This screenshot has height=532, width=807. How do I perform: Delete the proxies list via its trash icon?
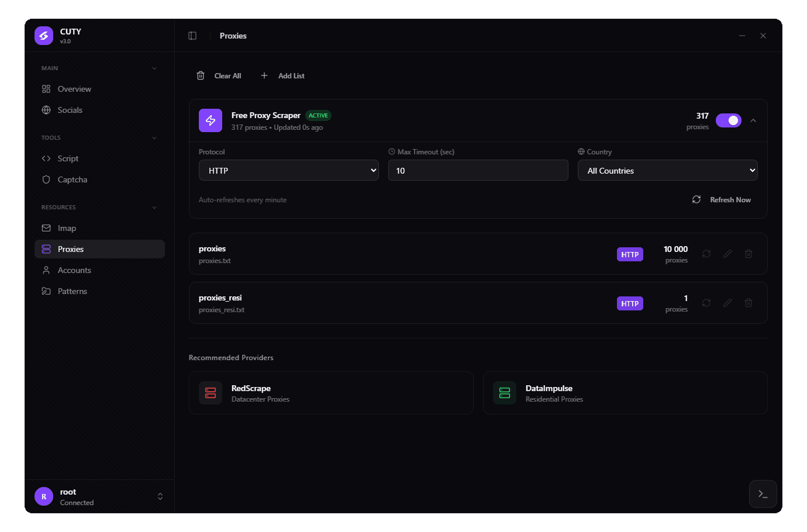[749, 254]
